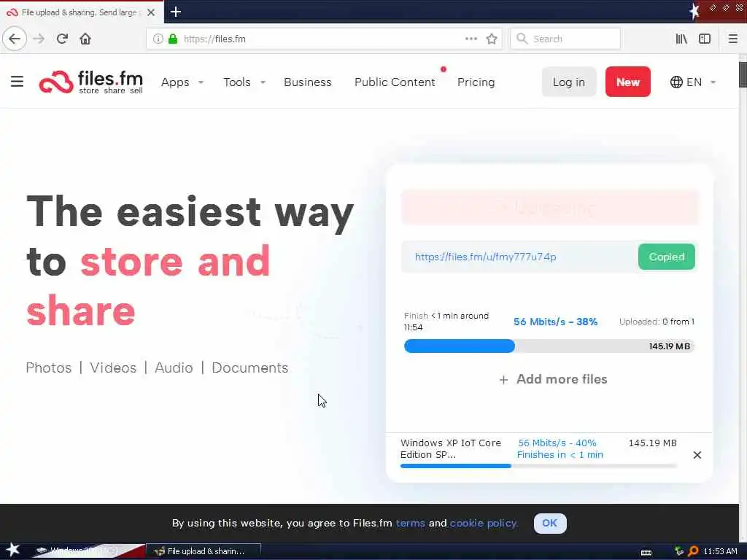
Task: Click the Log in button
Action: pyautogui.click(x=569, y=82)
